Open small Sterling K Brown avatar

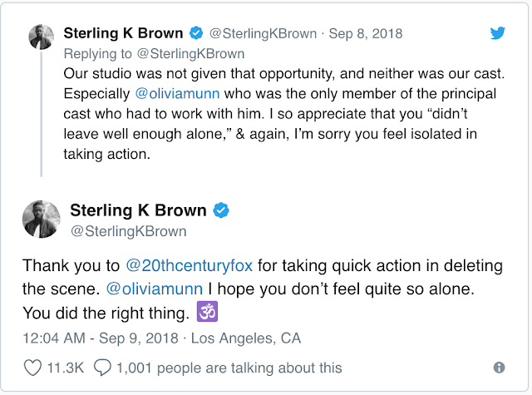pos(40,37)
